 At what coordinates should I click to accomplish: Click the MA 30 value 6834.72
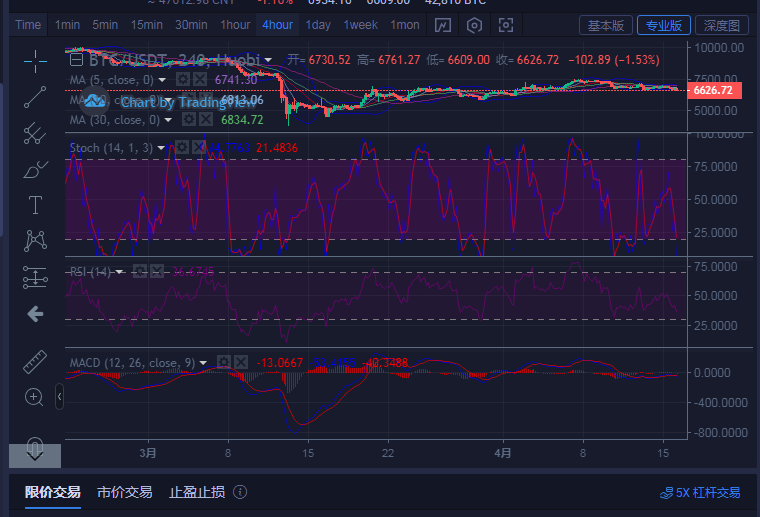pos(242,120)
